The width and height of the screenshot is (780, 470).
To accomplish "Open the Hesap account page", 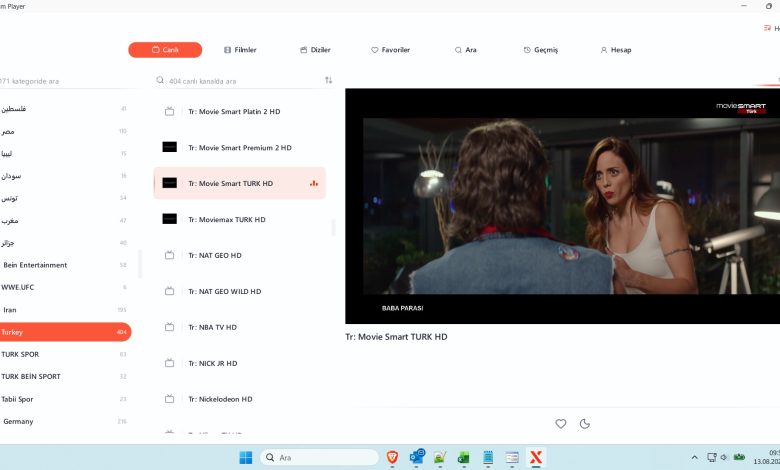I will click(616, 50).
